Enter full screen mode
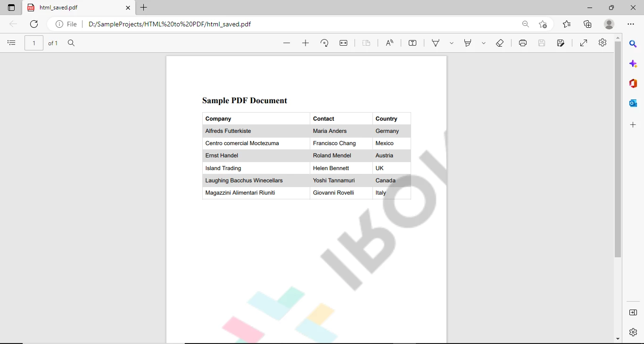 584,43
